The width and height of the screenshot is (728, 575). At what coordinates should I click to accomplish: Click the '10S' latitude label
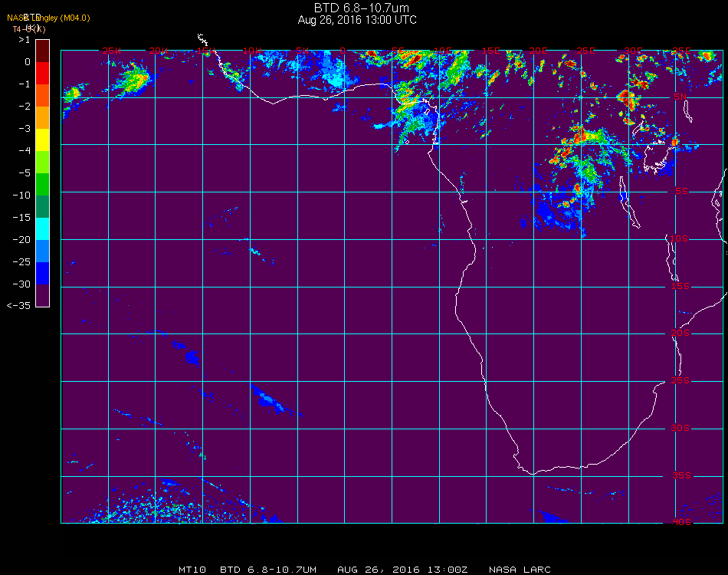(x=679, y=238)
